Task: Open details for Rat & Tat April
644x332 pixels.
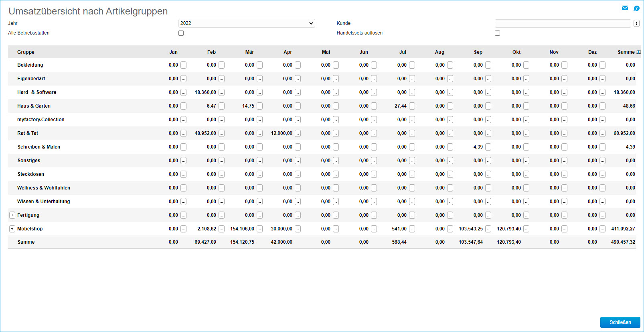Action: [x=298, y=133]
